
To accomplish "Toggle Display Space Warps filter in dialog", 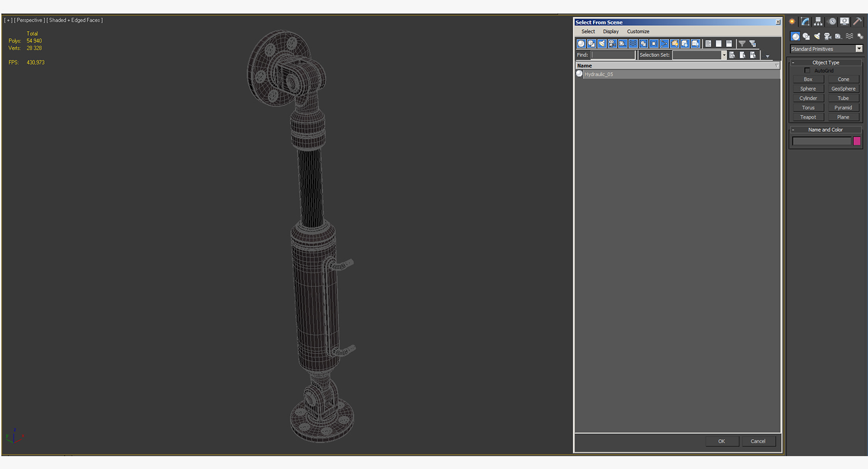I will click(633, 43).
